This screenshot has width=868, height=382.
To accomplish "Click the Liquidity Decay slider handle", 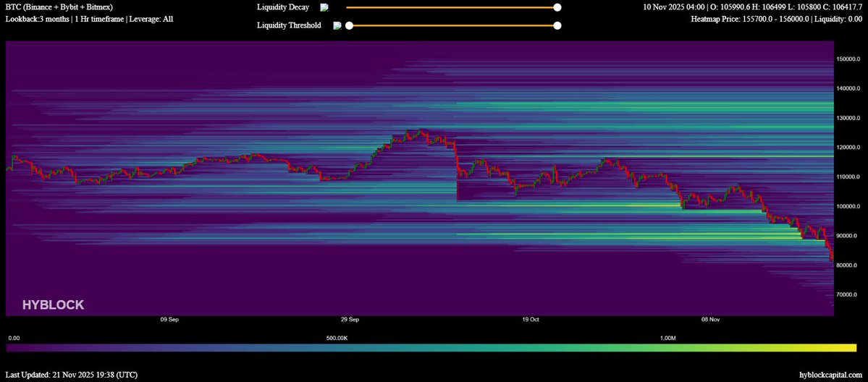I will tap(557, 7).
